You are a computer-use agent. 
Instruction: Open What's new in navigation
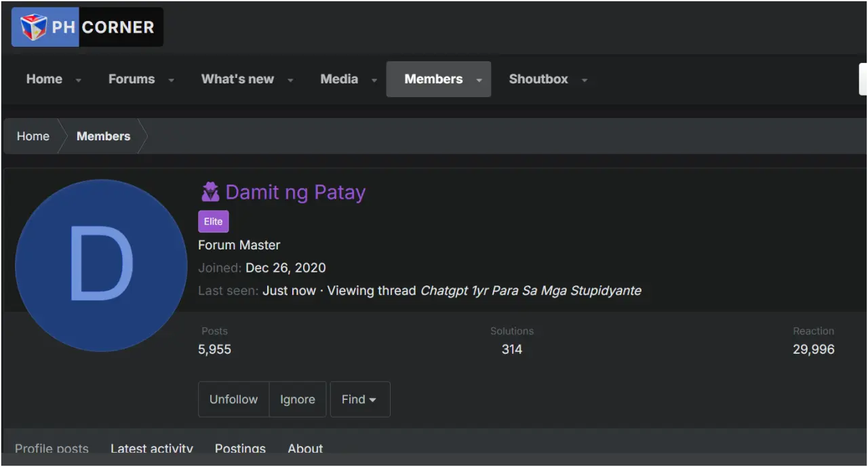pyautogui.click(x=237, y=79)
